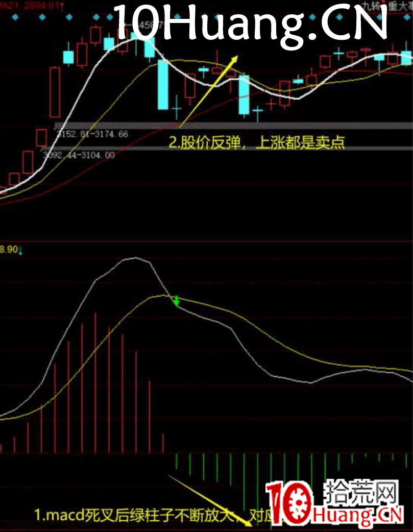This screenshot has width=413, height=532.
Task: Select the gap label 3092.44-3104.00
Action: tap(79, 155)
